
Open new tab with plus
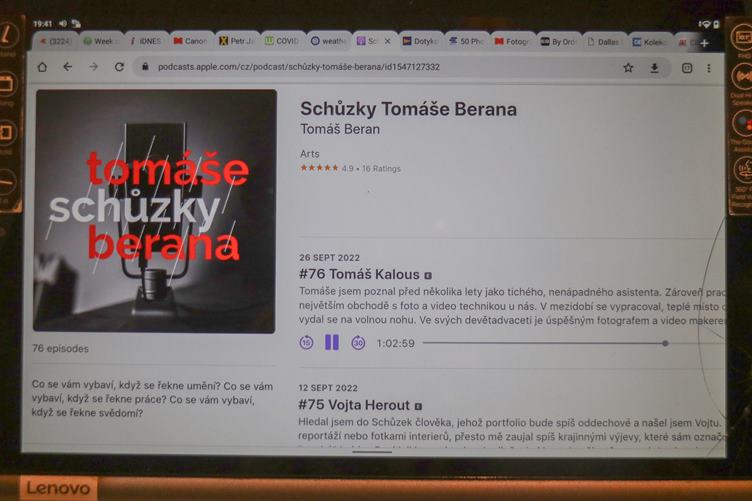click(704, 43)
